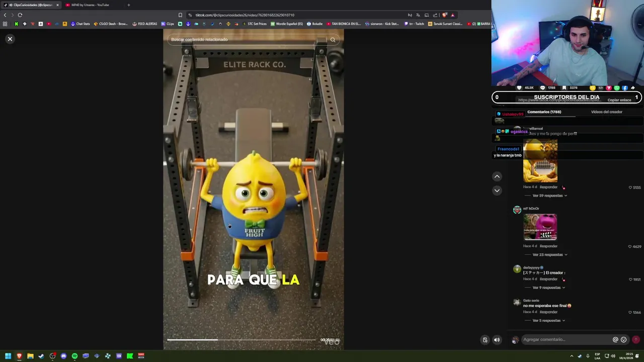
Task: Share video via Facebook
Action: (x=625, y=87)
